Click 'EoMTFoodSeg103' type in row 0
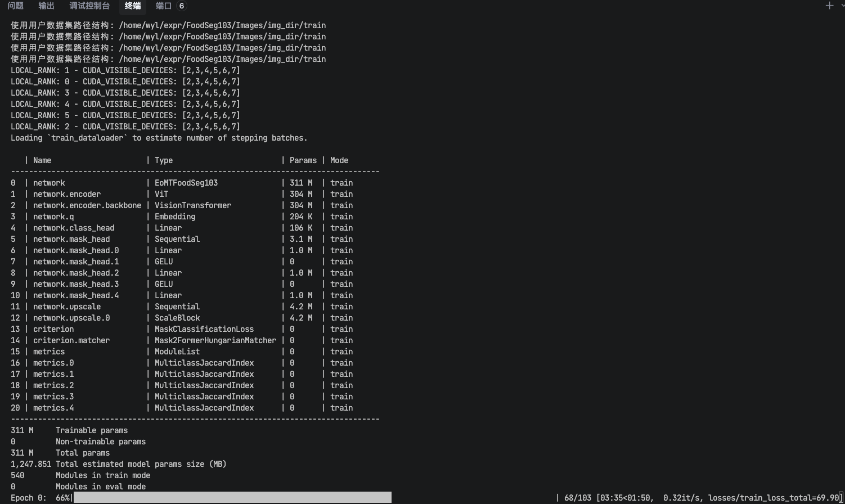 tap(186, 183)
